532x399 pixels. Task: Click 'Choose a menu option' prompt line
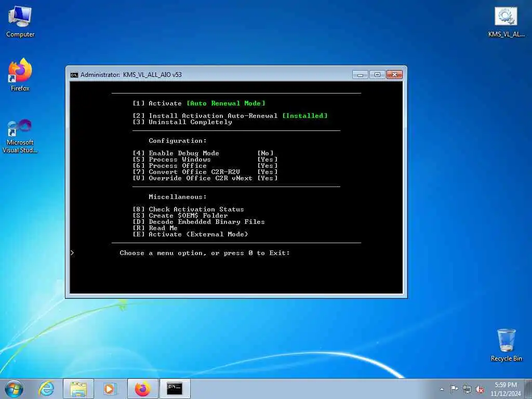[x=205, y=253]
